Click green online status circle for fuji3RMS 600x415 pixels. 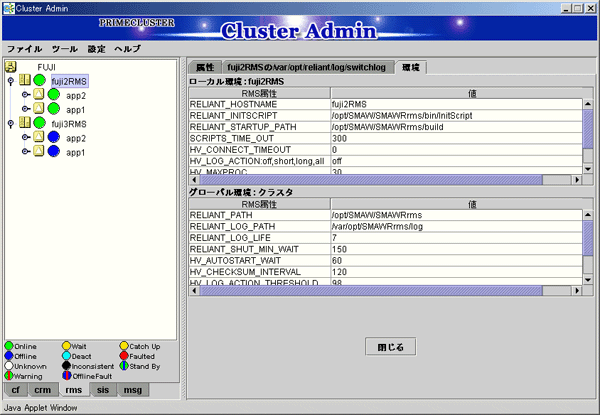click(40, 123)
